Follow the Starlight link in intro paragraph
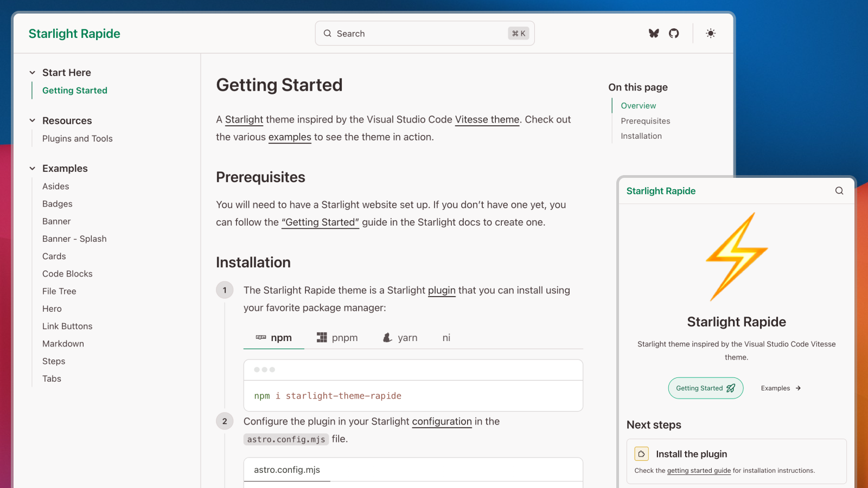The width and height of the screenshot is (868, 488). point(244,119)
